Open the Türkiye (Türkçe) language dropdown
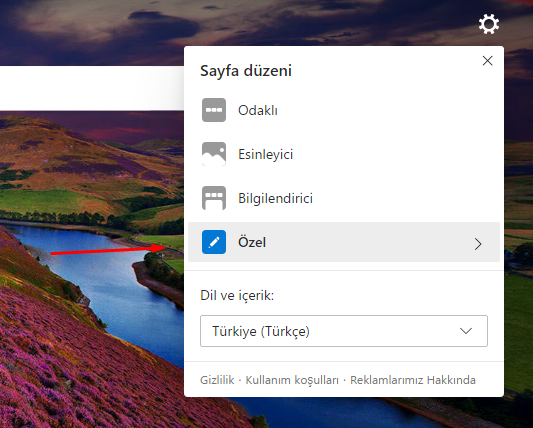 click(x=344, y=331)
